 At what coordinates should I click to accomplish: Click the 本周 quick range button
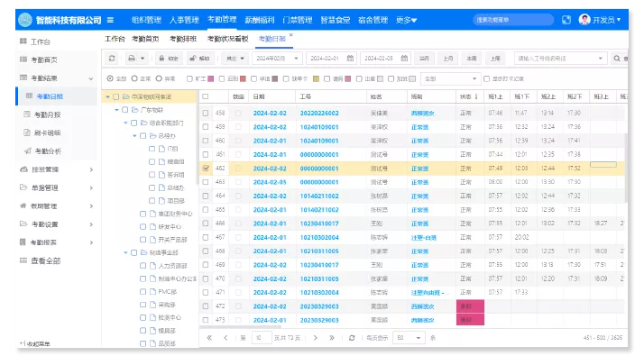tap(472, 59)
